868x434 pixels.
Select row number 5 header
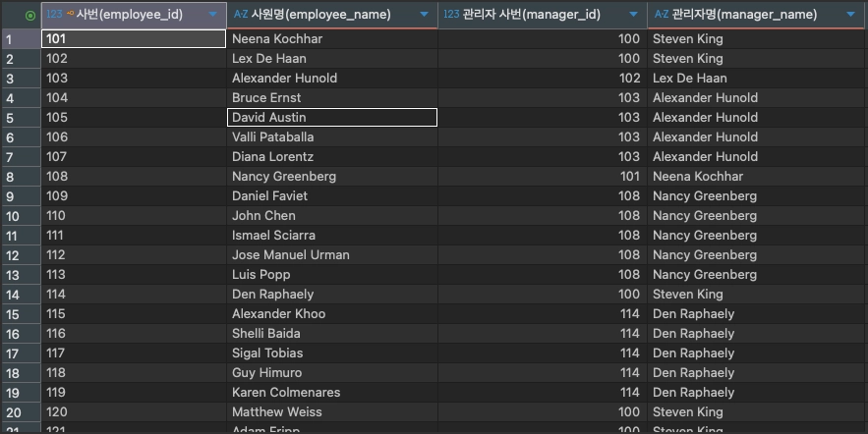click(21, 118)
